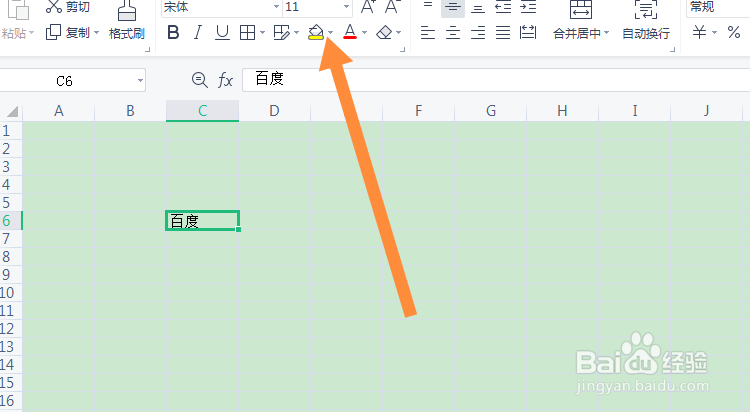
Task: Click Merge and Center (合并居中) button
Action: pos(581,22)
